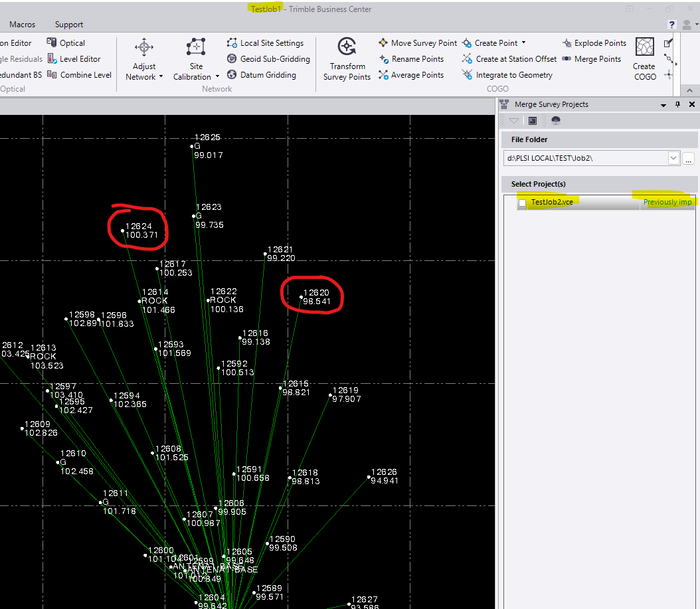Expand the Adjust Network dropdown arrow

161,77
